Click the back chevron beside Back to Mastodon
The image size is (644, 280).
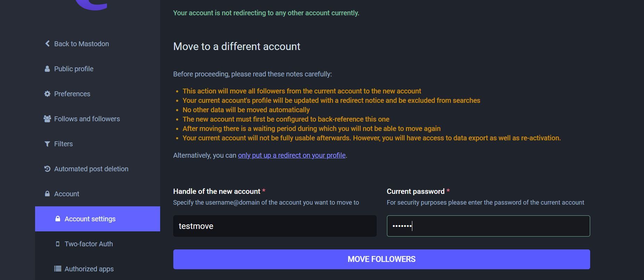(47, 43)
